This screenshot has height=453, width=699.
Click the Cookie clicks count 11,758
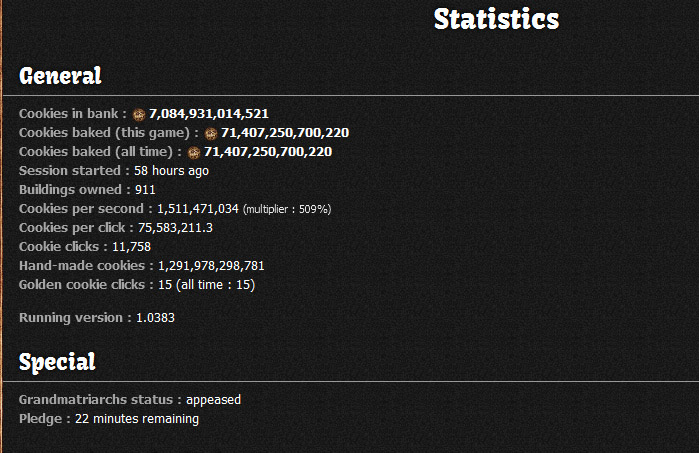[131, 247]
